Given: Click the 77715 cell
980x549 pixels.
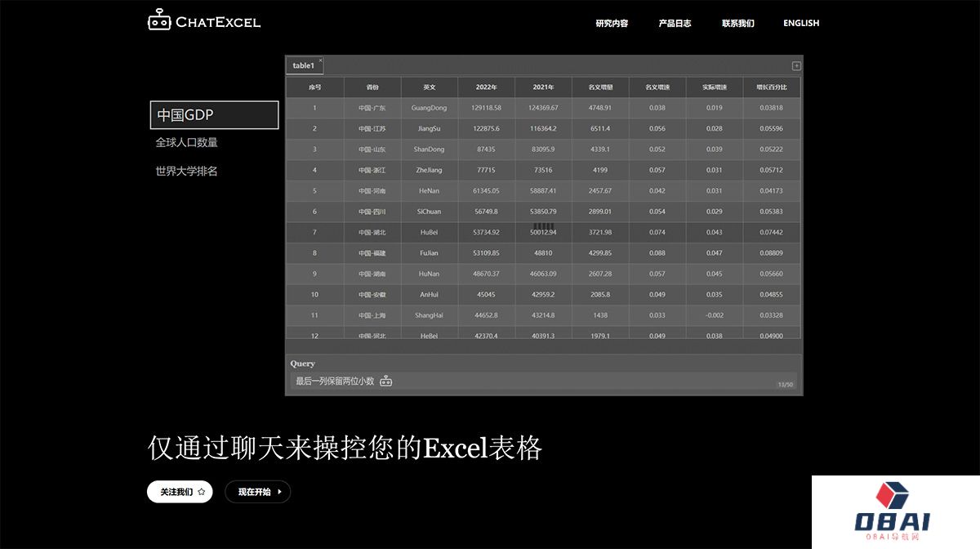Looking at the screenshot, I should pos(486,170).
